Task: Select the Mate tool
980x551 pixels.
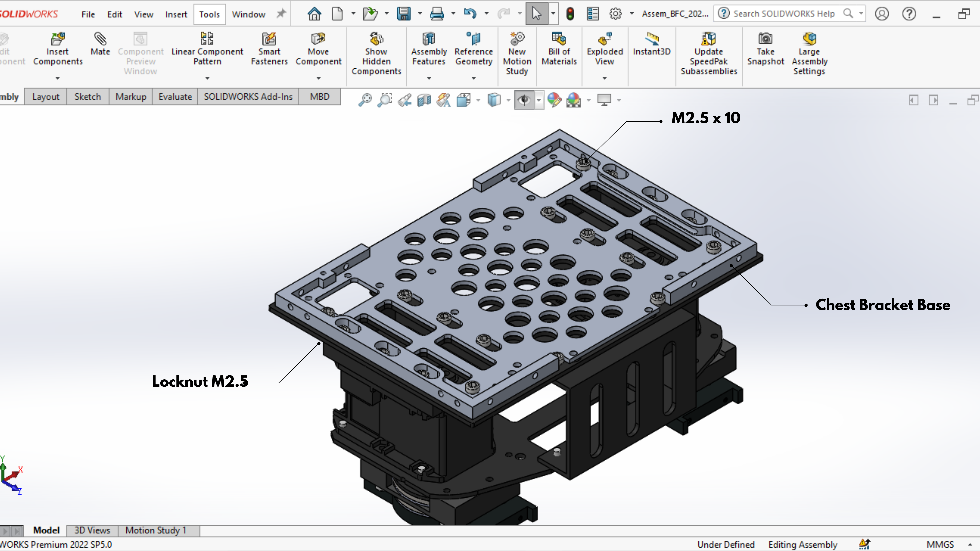Action: click(100, 44)
